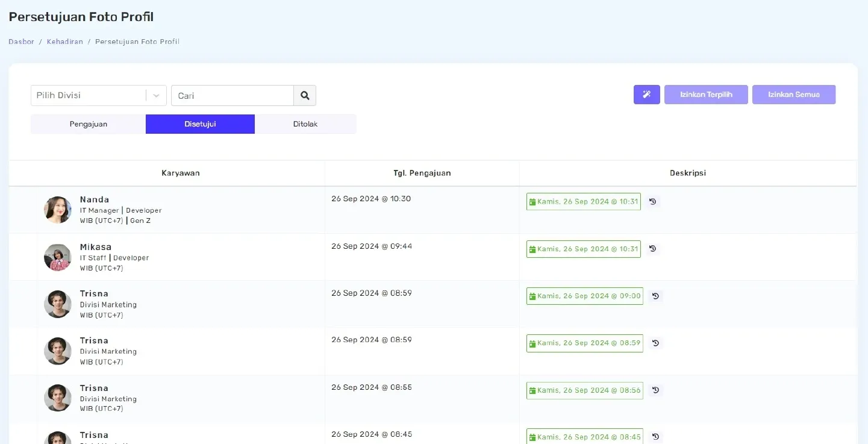Click the Karyawan column header
868x444 pixels.
(181, 173)
